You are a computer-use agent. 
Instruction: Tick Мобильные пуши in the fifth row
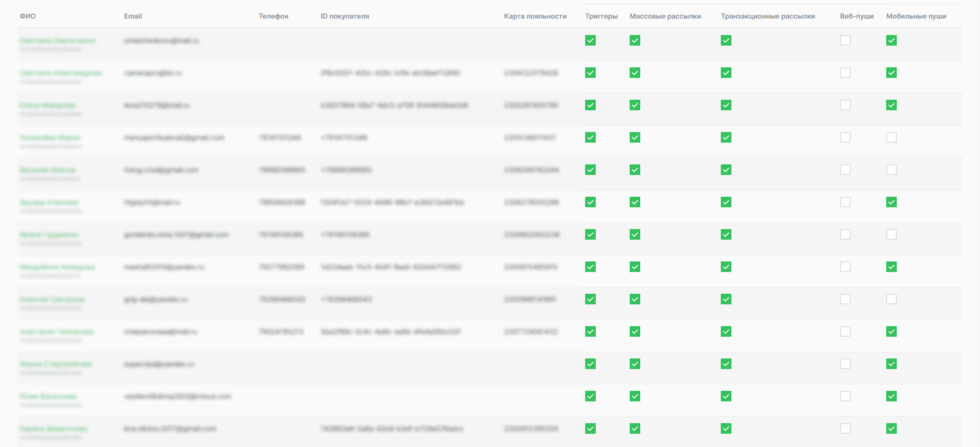coord(891,170)
